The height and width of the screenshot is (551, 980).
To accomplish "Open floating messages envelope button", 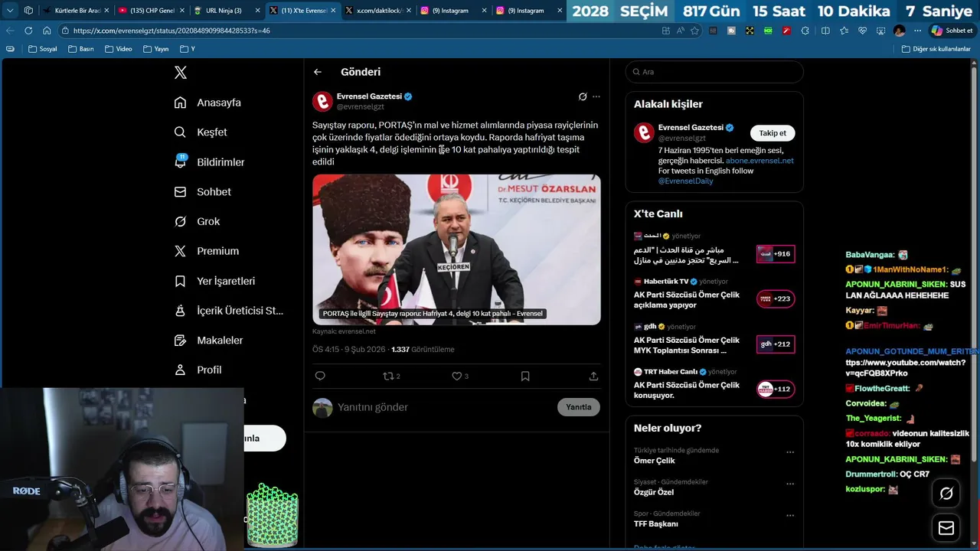I will [x=946, y=528].
